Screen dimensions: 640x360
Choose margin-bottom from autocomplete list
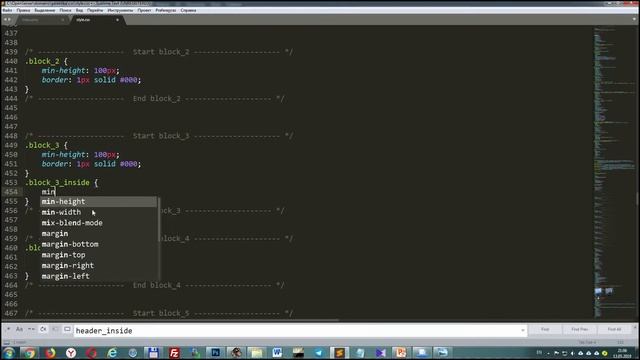(x=98, y=244)
